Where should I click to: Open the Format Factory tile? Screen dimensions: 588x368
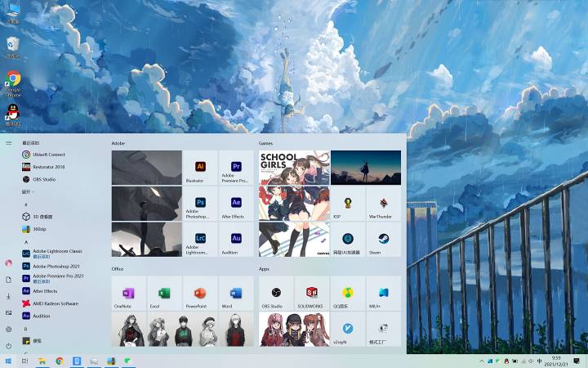coord(383,329)
